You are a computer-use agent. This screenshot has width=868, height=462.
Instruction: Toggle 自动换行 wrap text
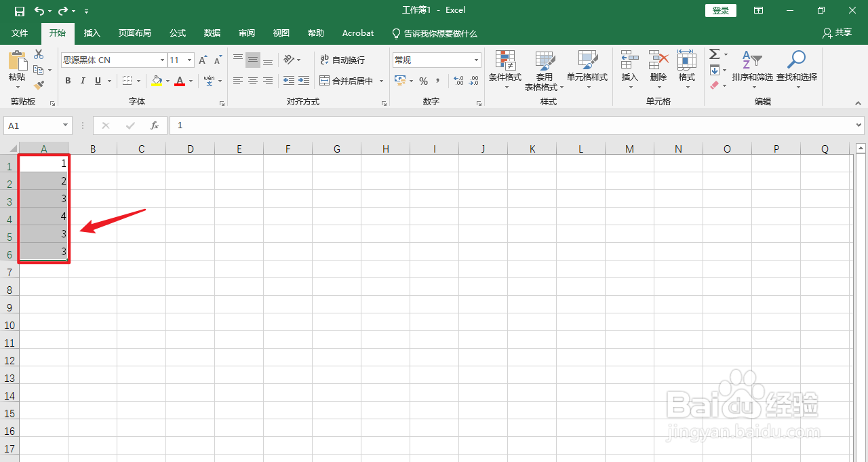(x=342, y=60)
